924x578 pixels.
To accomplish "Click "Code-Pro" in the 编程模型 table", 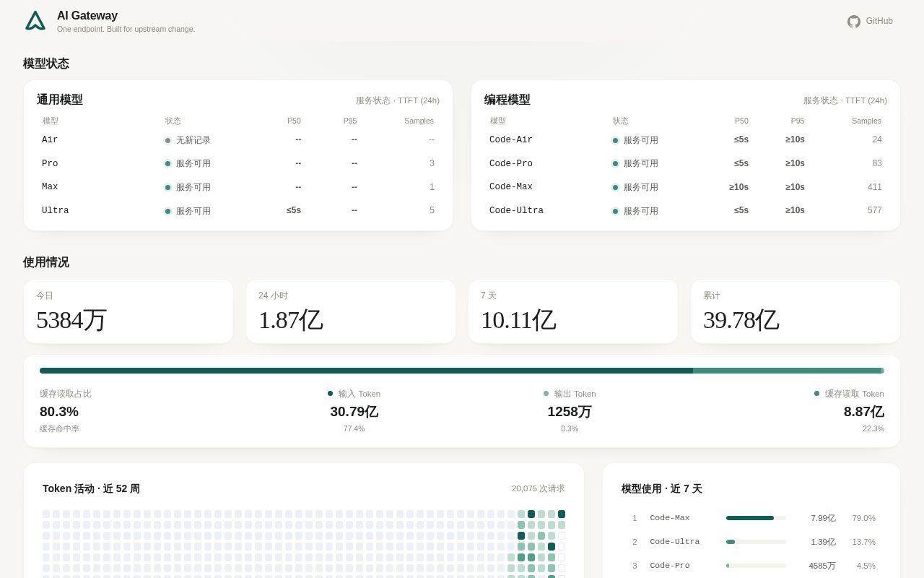I will click(511, 163).
